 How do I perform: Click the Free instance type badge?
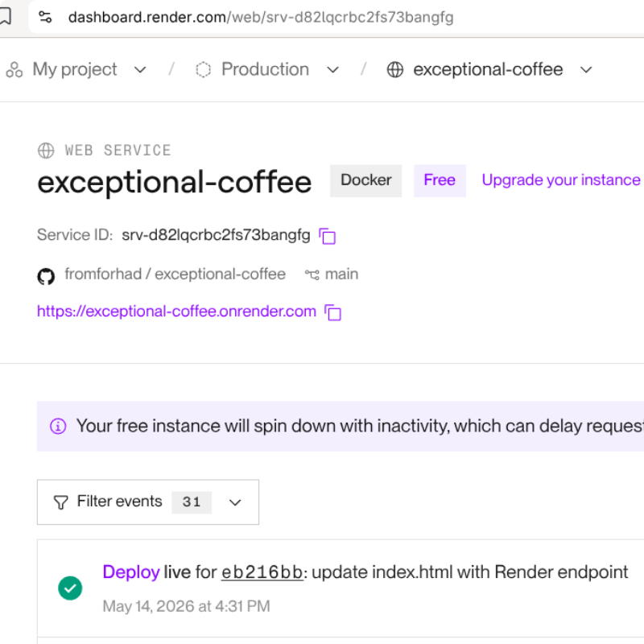[440, 180]
